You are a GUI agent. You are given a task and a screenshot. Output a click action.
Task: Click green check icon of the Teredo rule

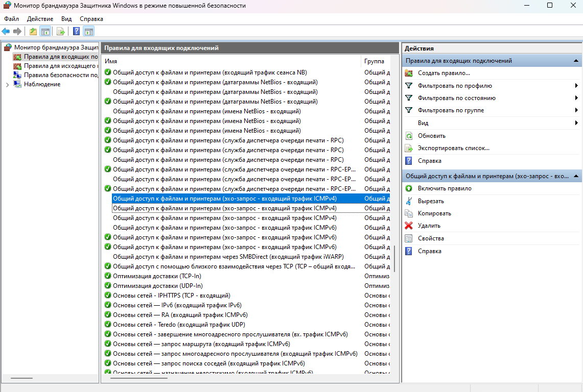tap(108, 325)
